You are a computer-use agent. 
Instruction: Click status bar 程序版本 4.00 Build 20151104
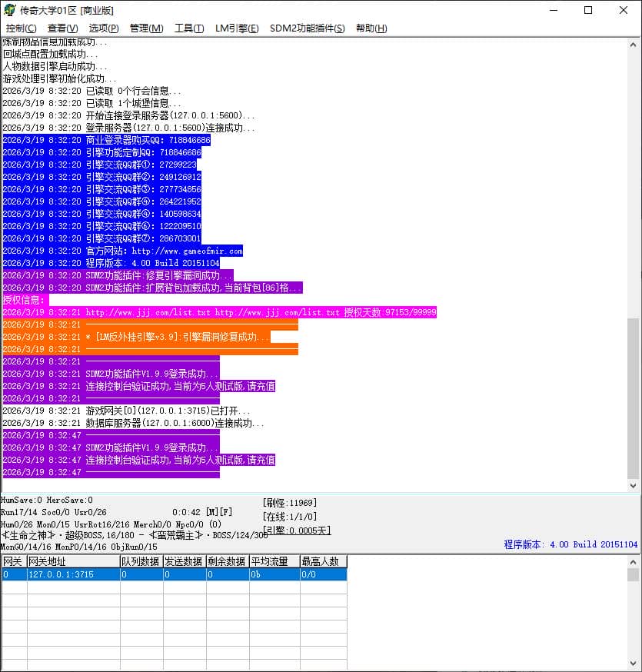(x=570, y=544)
